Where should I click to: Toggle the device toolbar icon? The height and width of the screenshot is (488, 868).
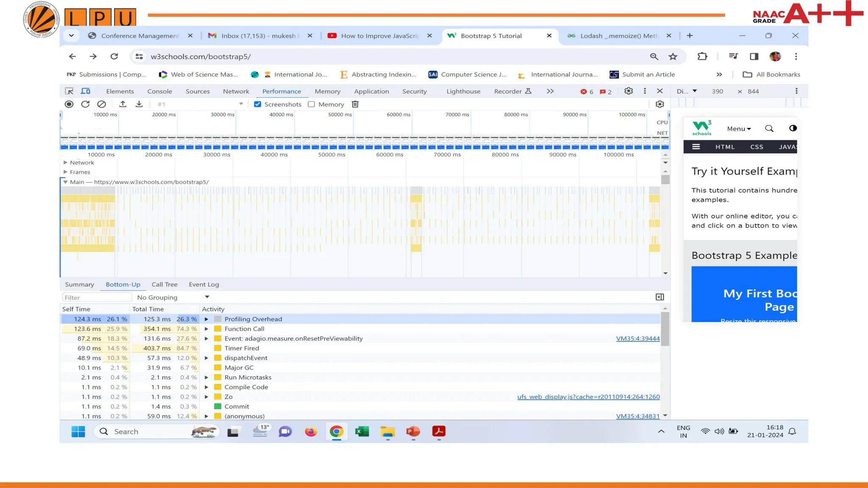pyautogui.click(x=86, y=91)
